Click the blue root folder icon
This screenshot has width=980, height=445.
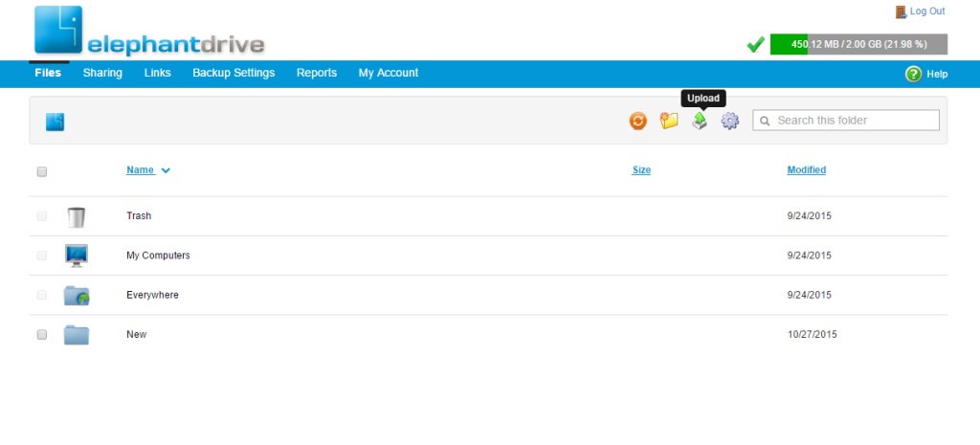55,122
